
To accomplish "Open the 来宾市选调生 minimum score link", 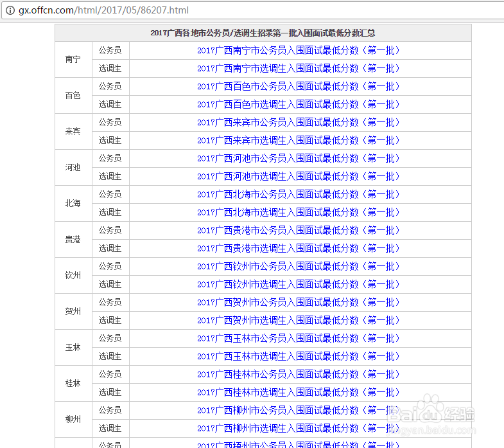I will 299,141.
